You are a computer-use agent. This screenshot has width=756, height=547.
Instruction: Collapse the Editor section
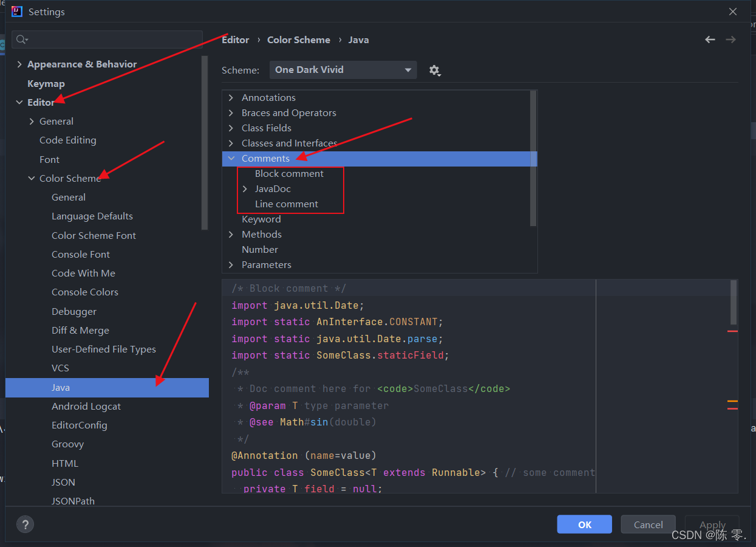coord(19,103)
